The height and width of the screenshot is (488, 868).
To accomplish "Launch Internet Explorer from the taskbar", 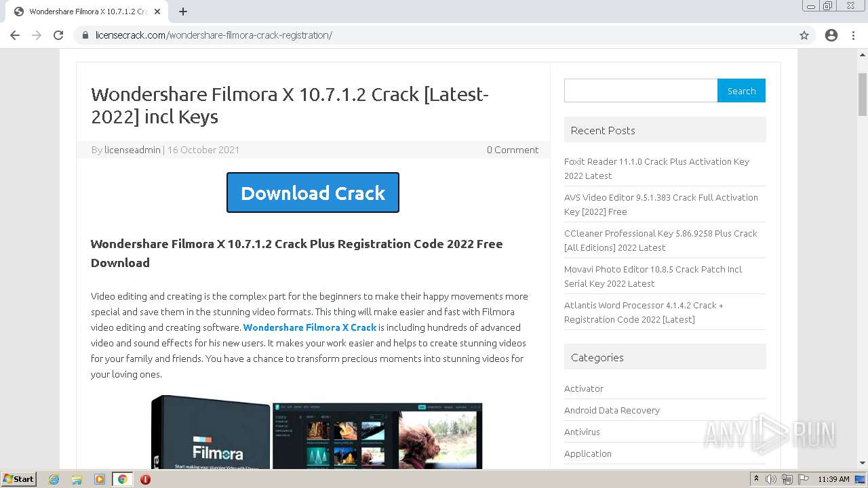I will tap(54, 479).
